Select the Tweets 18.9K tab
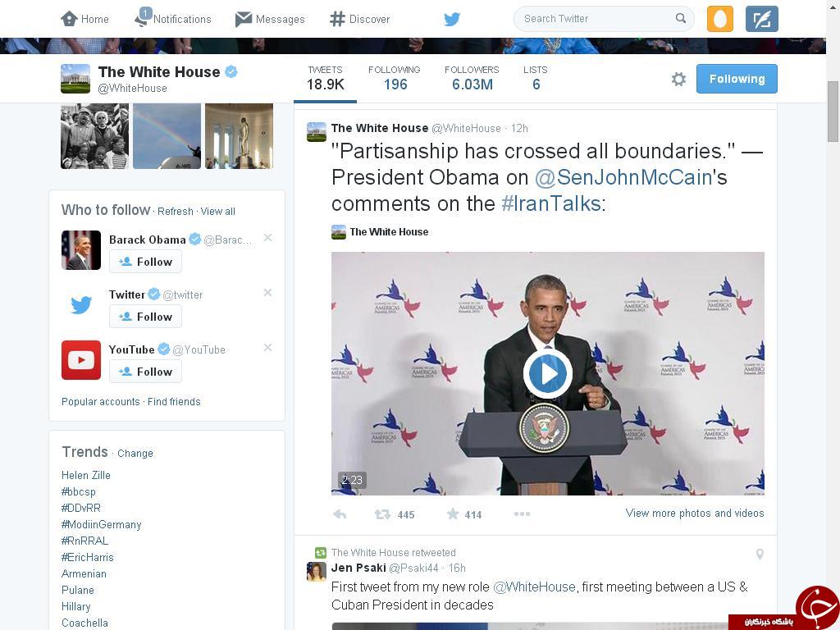Viewport: 840px width, 630px height. [325, 79]
